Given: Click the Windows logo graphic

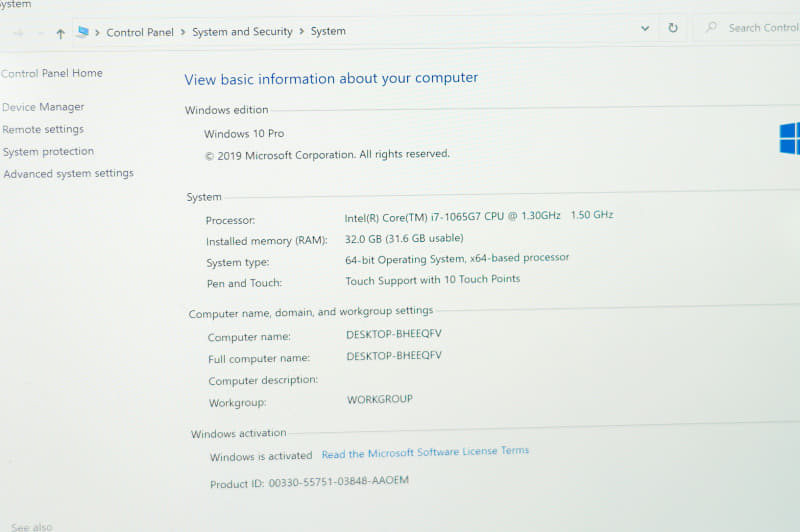Looking at the screenshot, I should coord(789,138).
